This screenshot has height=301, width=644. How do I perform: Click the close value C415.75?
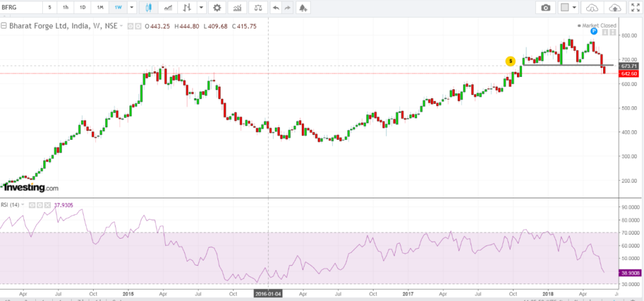pyautogui.click(x=244, y=26)
